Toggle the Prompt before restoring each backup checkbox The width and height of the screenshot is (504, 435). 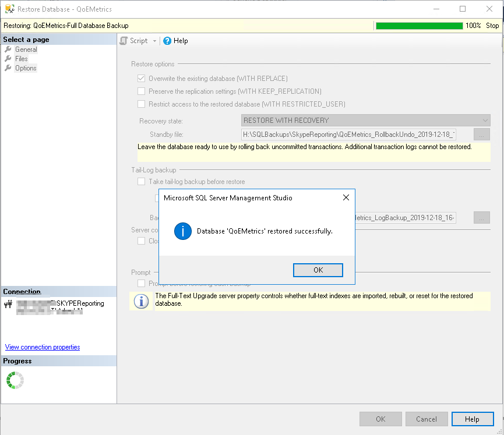141,284
